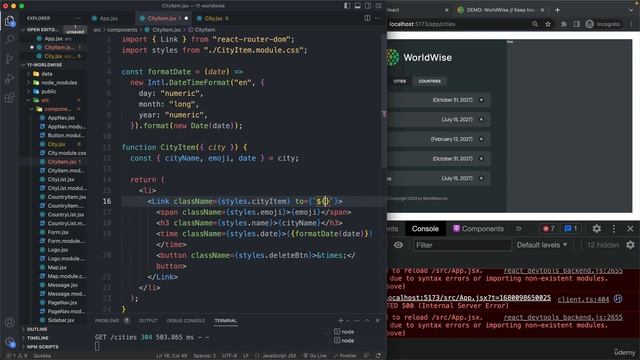Select the Cities tab in WorldWise app
The width and height of the screenshot is (640, 360).
click(x=400, y=81)
